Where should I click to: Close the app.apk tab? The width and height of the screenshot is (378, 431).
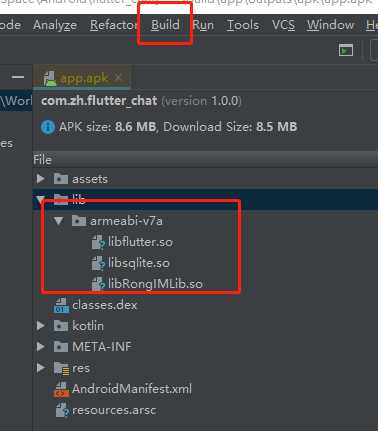[x=118, y=78]
